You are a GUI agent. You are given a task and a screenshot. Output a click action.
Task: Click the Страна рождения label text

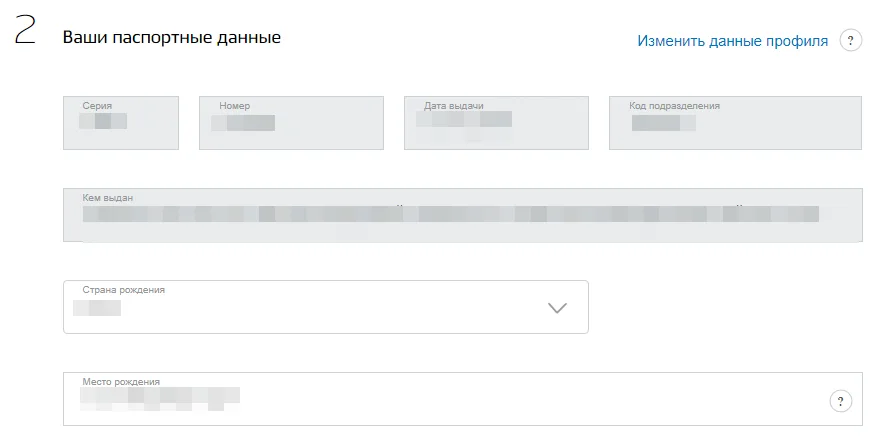(x=124, y=290)
